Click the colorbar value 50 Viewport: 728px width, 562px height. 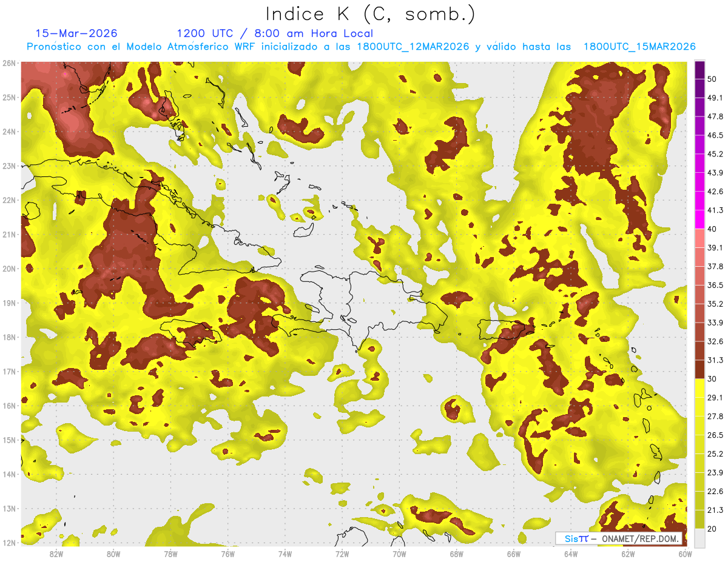[x=712, y=79]
